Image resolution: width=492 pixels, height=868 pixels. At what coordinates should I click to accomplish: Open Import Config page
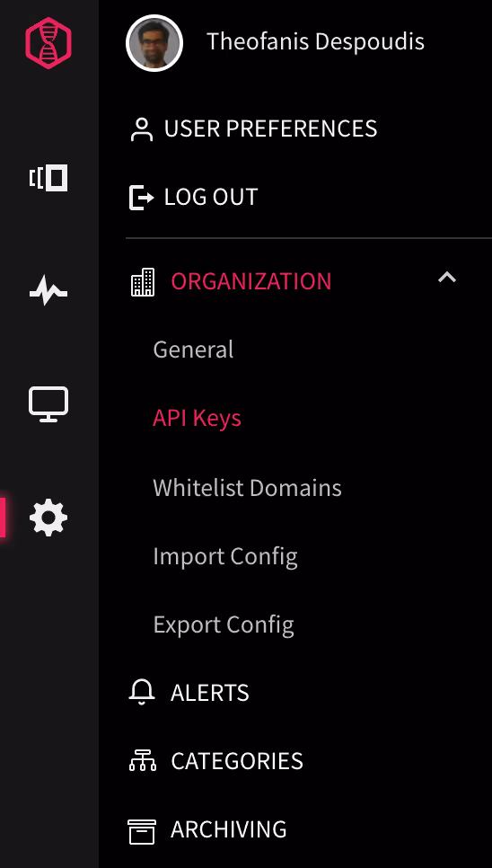225,557
